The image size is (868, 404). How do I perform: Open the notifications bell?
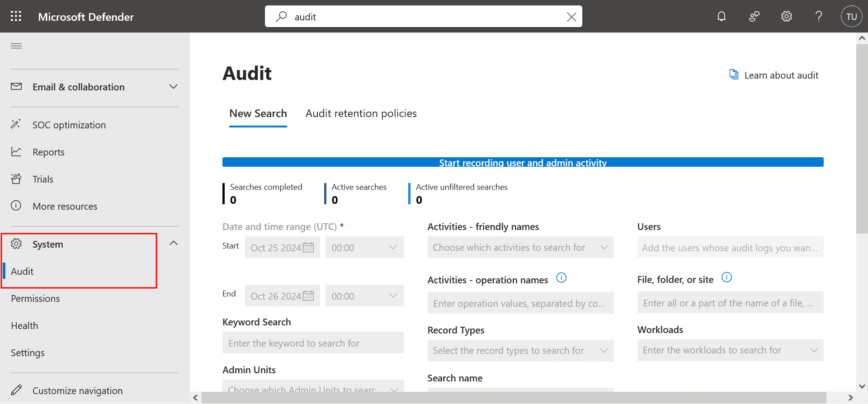point(722,17)
